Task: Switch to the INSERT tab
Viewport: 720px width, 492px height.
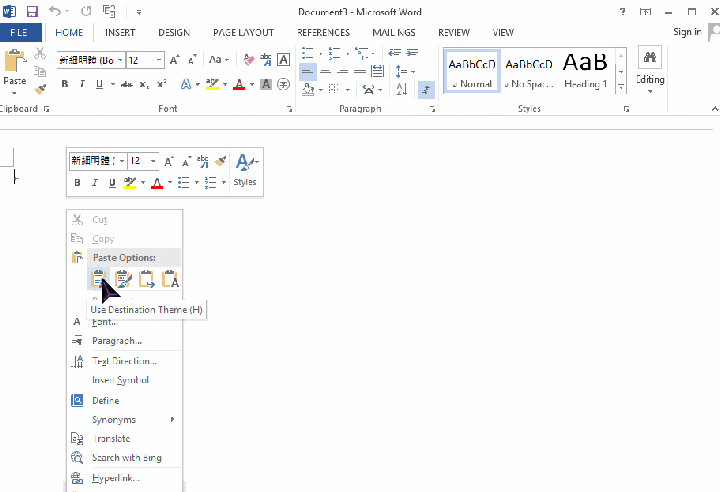Action: tap(120, 33)
